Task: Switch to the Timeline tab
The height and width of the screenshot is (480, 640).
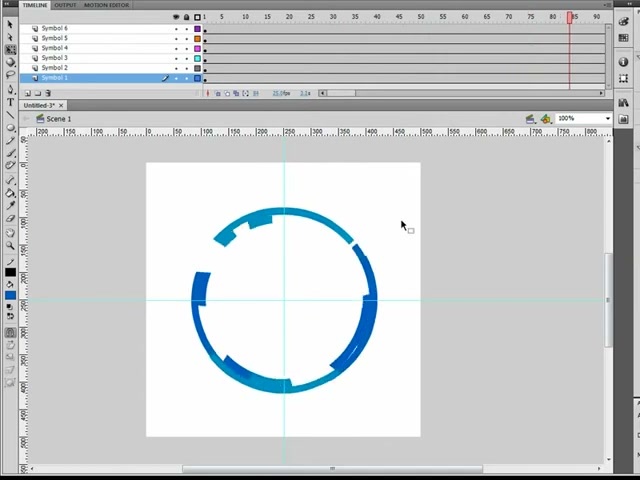Action: pyautogui.click(x=35, y=5)
